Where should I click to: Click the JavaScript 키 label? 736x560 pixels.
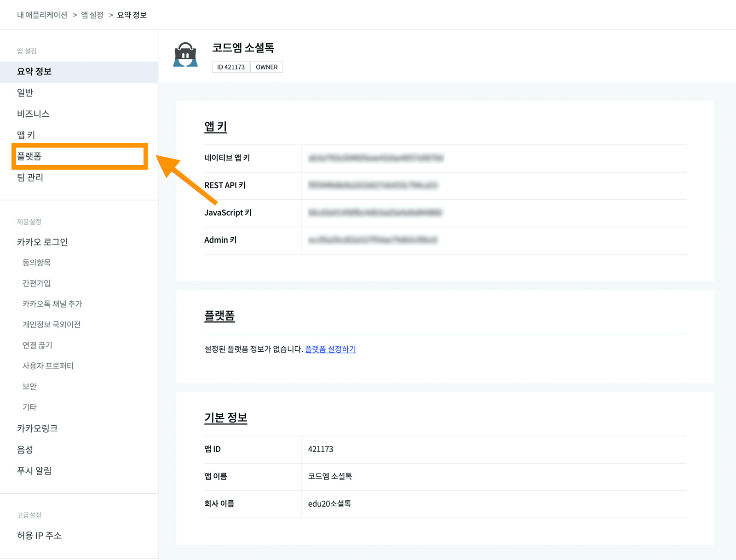tap(228, 213)
